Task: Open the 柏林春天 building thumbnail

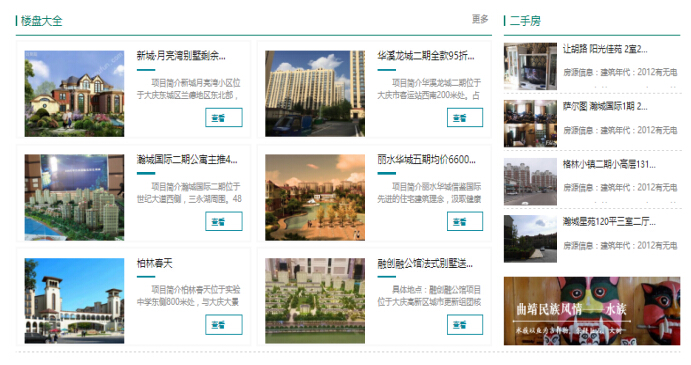Action: pos(74,301)
